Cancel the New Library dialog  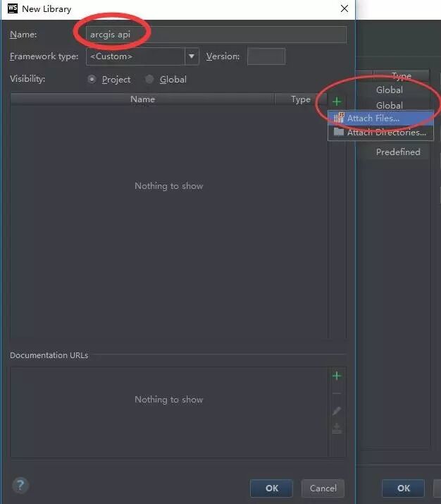point(323,488)
